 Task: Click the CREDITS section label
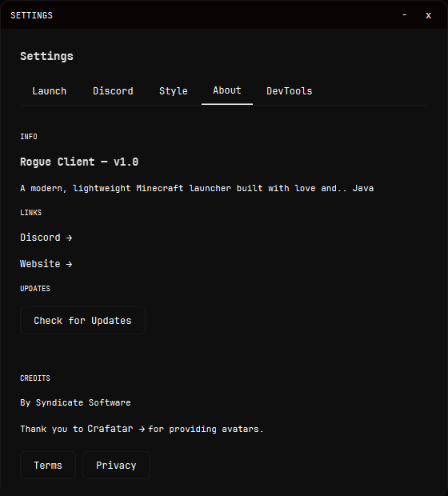[x=35, y=378]
